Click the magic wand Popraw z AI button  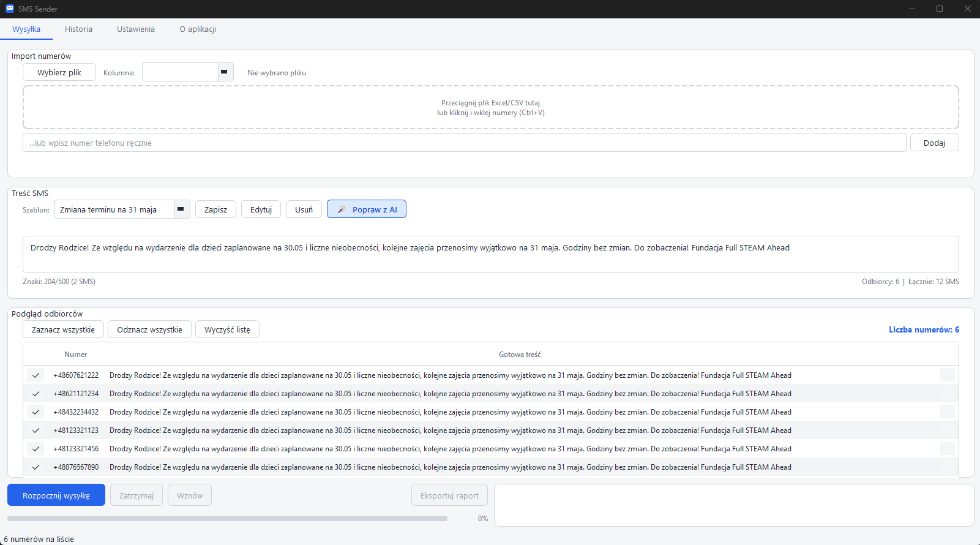coord(367,209)
